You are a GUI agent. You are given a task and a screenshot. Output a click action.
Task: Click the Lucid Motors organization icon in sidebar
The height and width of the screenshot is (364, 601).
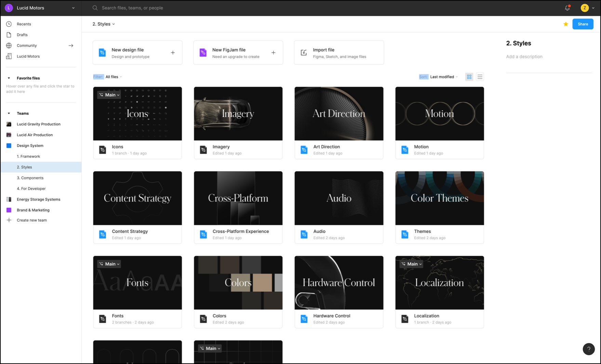[9, 56]
